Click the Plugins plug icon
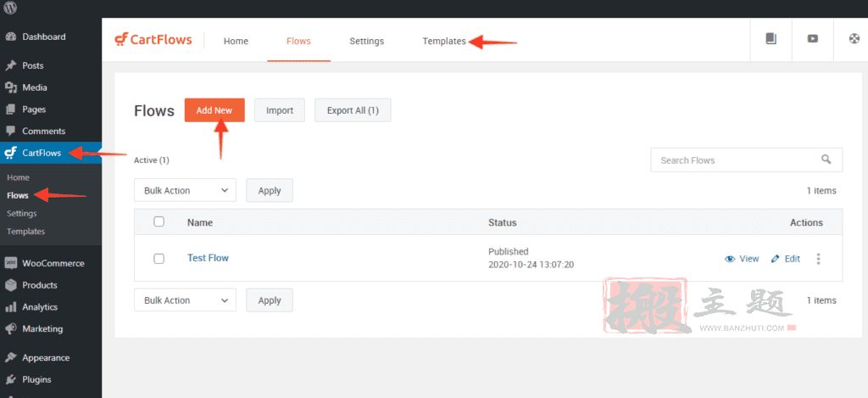The height and width of the screenshot is (398, 868). [x=10, y=379]
